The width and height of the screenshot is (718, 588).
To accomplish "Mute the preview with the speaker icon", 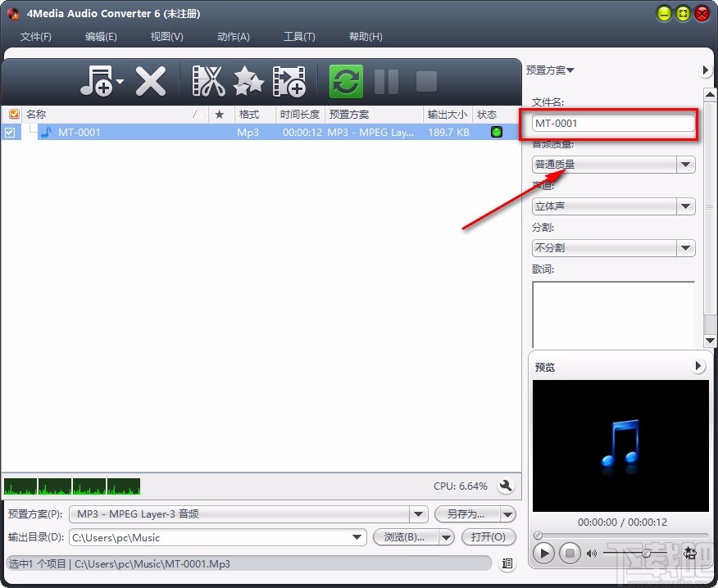I will coord(592,554).
